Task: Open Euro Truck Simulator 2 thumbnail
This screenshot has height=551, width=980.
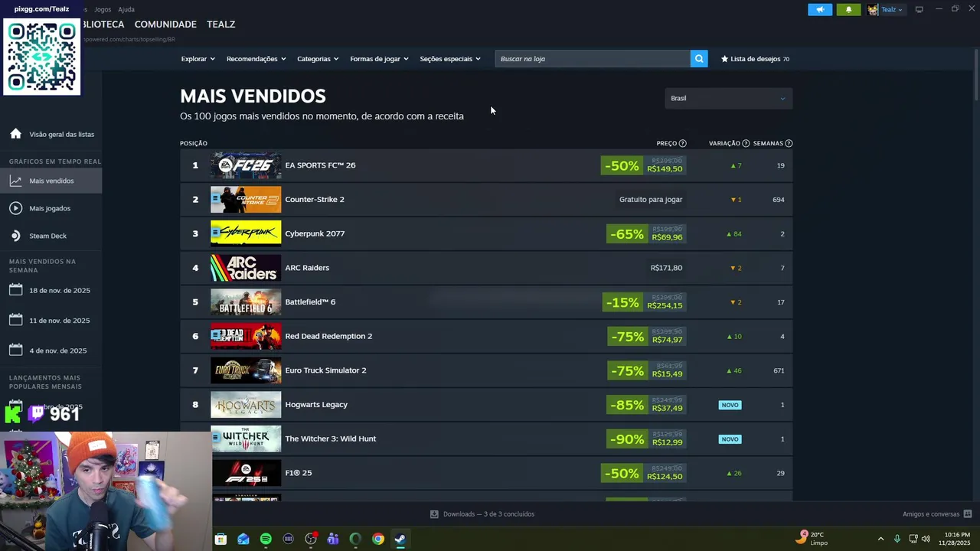Action: [x=246, y=370]
